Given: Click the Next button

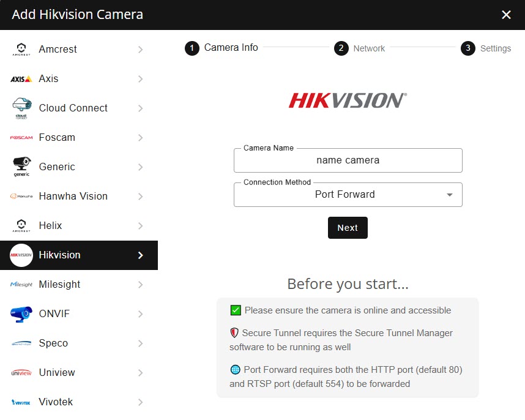Looking at the screenshot, I should (x=348, y=228).
